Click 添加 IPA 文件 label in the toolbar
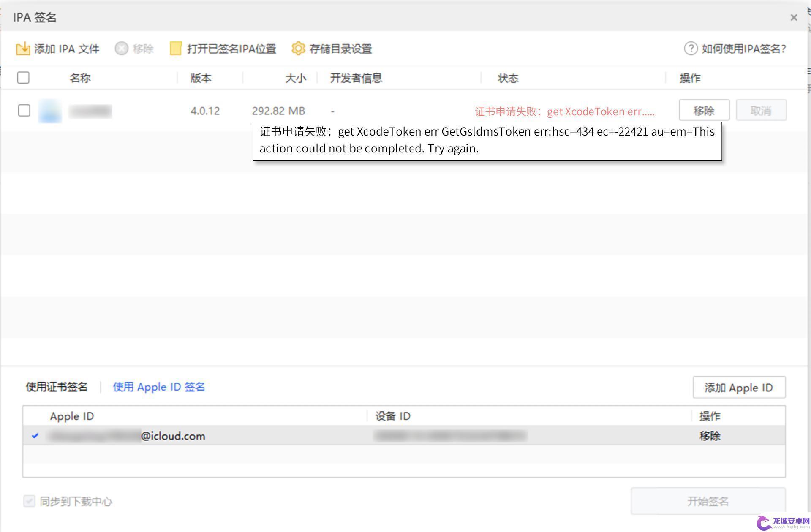The image size is (811, 532). (67, 49)
